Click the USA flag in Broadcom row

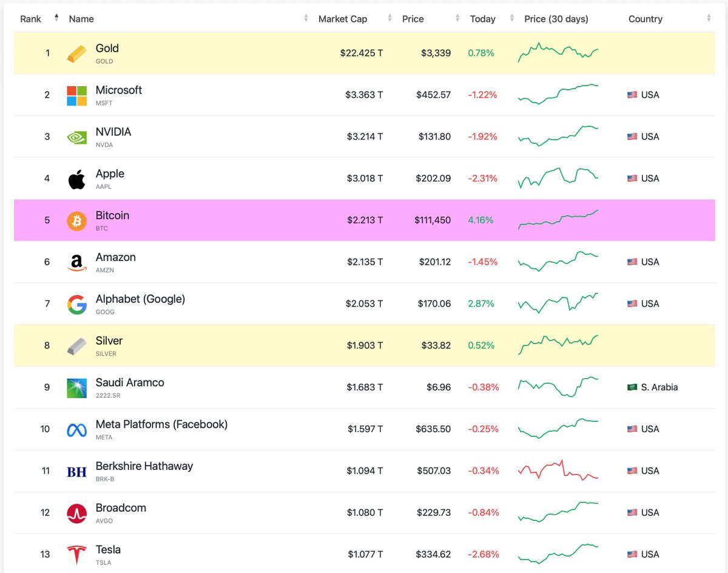pos(632,513)
